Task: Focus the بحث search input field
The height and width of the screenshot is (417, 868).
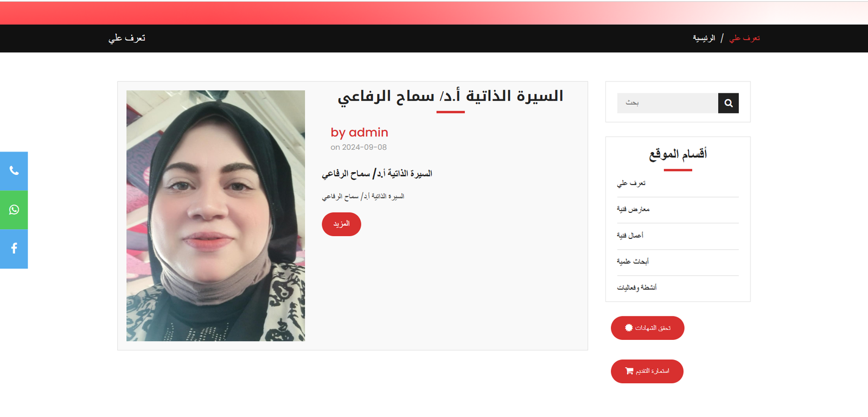Action: click(x=668, y=103)
